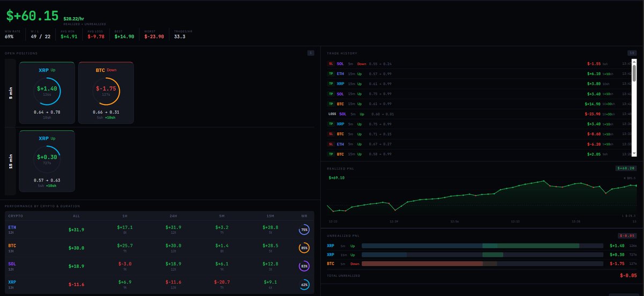Click the best trade $+14.90 stat
Screen dimensions: 644x296
point(125,37)
